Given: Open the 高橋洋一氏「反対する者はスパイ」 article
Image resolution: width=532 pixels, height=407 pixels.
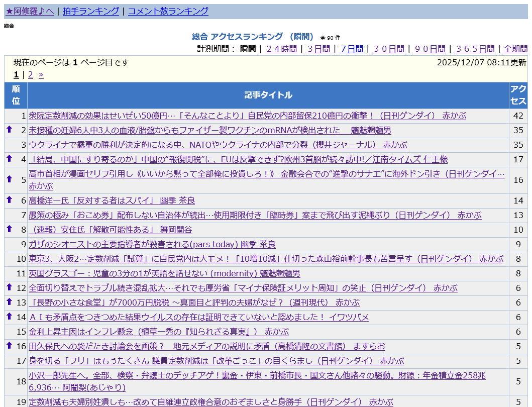Looking at the screenshot, I should coord(112,200).
